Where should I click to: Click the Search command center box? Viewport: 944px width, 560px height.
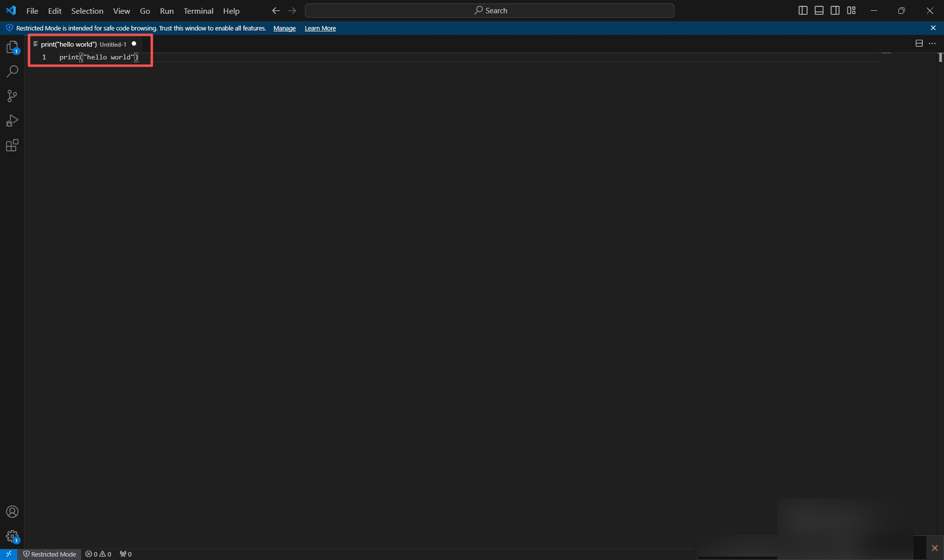click(x=490, y=11)
